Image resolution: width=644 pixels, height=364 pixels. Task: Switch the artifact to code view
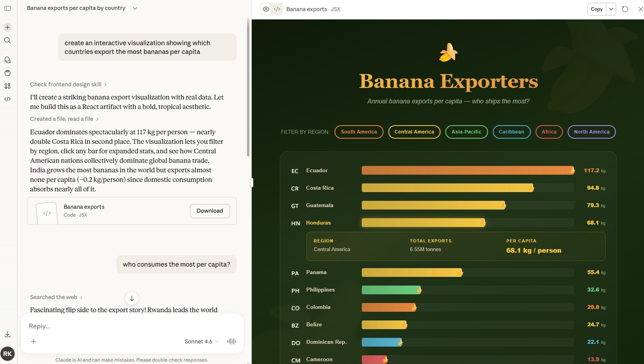[x=277, y=9]
